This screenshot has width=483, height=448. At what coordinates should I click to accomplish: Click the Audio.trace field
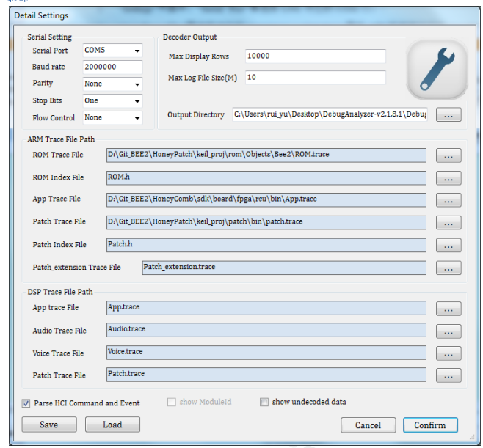coord(266,330)
